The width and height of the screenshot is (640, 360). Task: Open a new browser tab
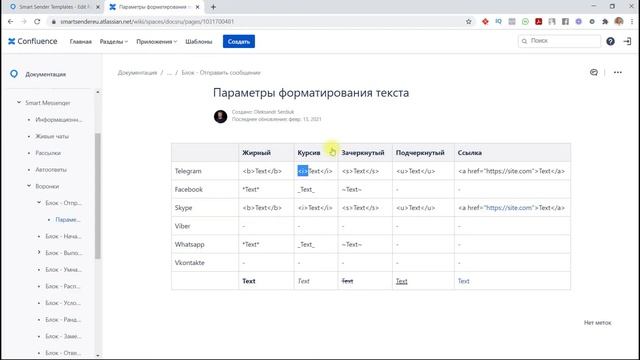[x=213, y=7]
